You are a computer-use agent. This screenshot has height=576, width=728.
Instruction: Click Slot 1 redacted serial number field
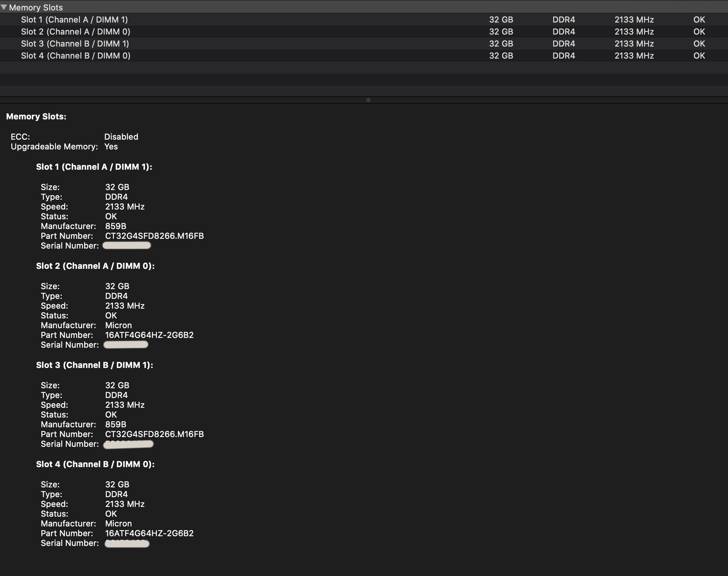click(x=127, y=246)
